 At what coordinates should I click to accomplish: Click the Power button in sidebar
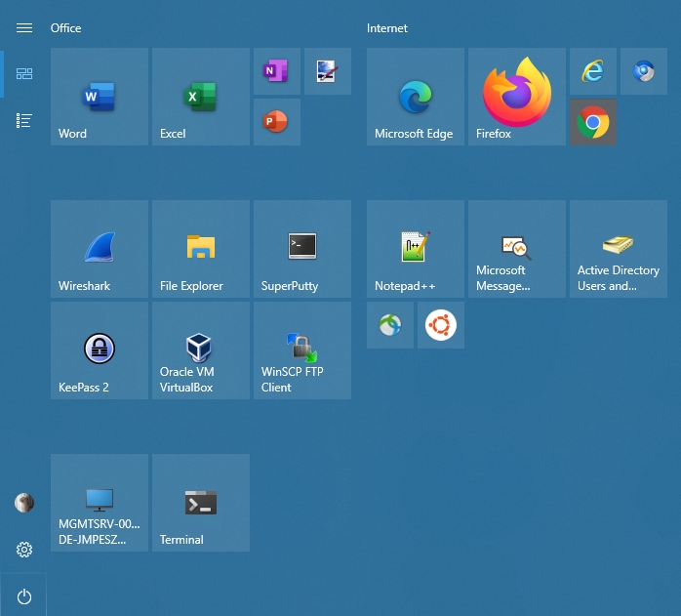click(x=24, y=596)
